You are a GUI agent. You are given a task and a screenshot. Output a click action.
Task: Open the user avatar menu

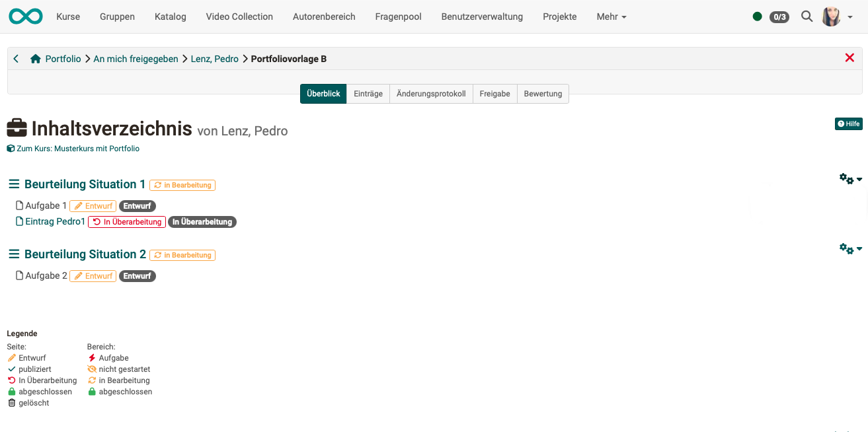tap(831, 17)
